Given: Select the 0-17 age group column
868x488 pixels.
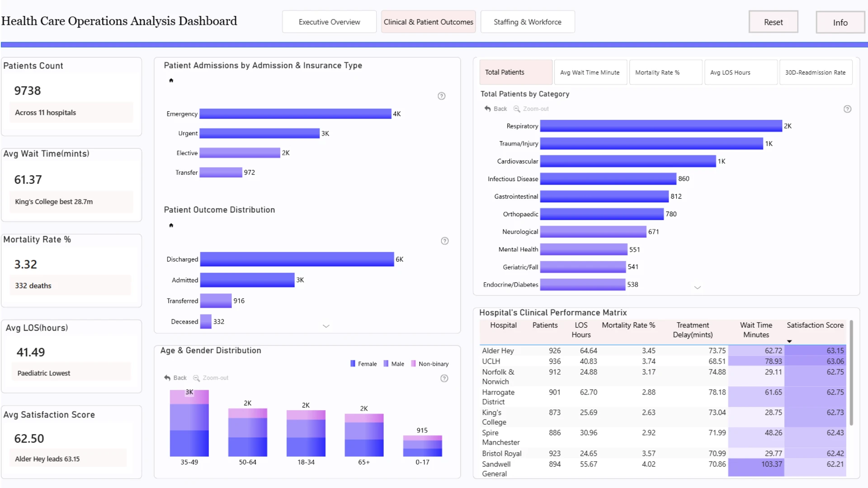Looking at the screenshot, I should 422,446.
